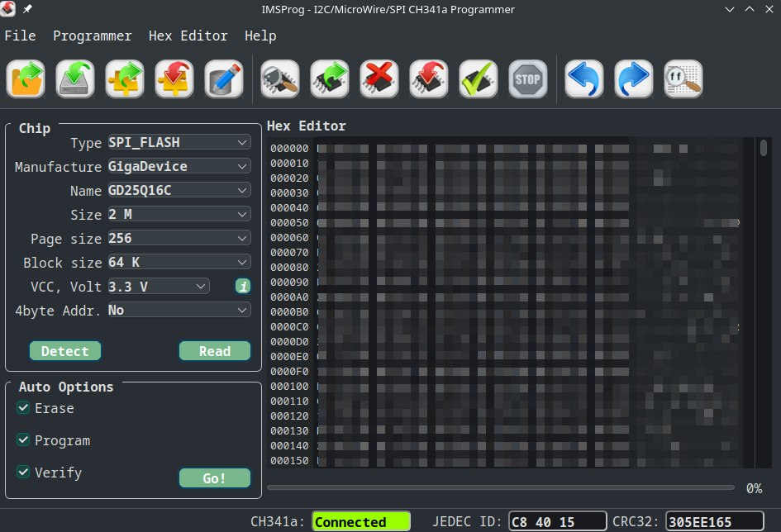Redo the hex edit with the right arrow
Screen dimensions: 781x532
(634, 78)
